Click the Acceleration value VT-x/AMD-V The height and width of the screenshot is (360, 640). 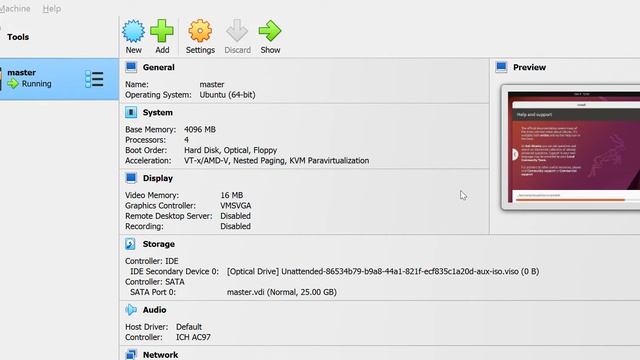point(206,160)
